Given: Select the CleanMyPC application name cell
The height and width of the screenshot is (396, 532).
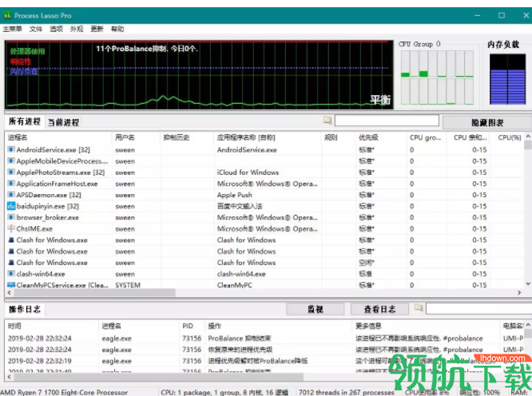Looking at the screenshot, I should point(234,285).
